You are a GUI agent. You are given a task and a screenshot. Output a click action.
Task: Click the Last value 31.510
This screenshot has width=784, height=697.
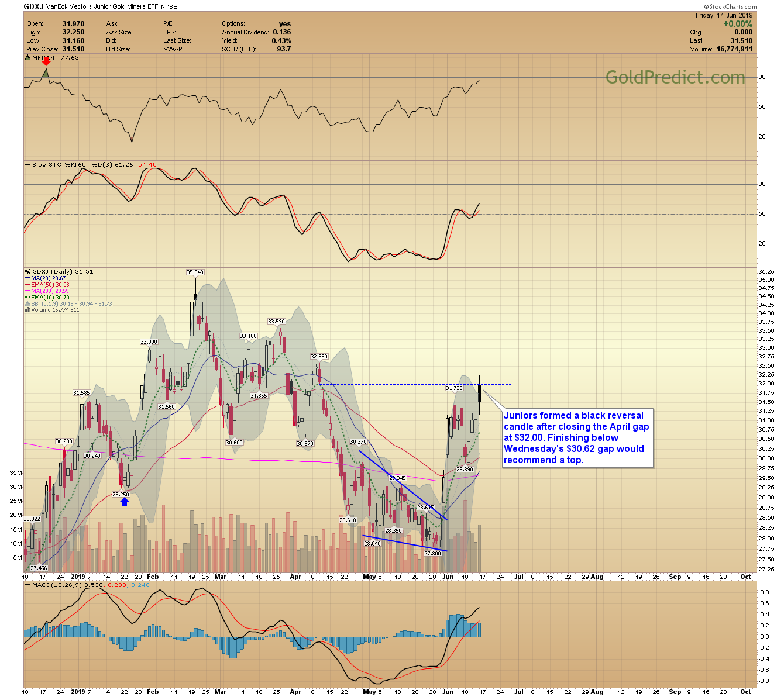pos(742,41)
